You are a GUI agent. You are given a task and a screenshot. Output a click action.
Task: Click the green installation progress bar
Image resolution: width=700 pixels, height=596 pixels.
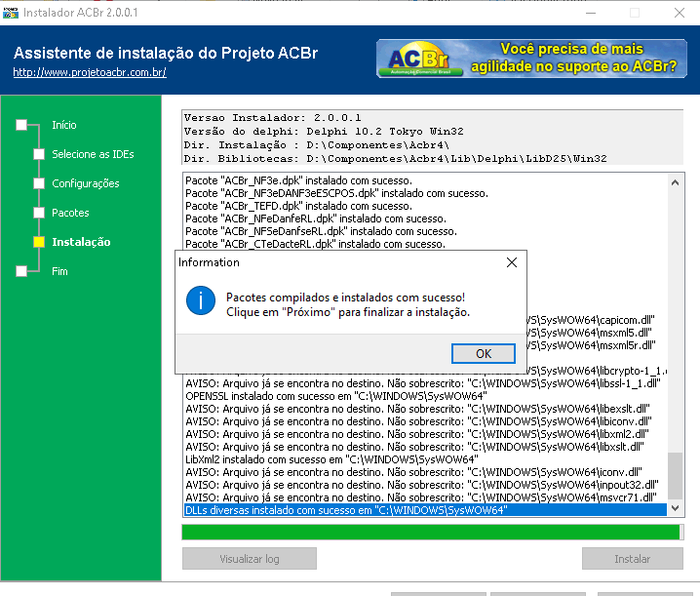[432, 533]
